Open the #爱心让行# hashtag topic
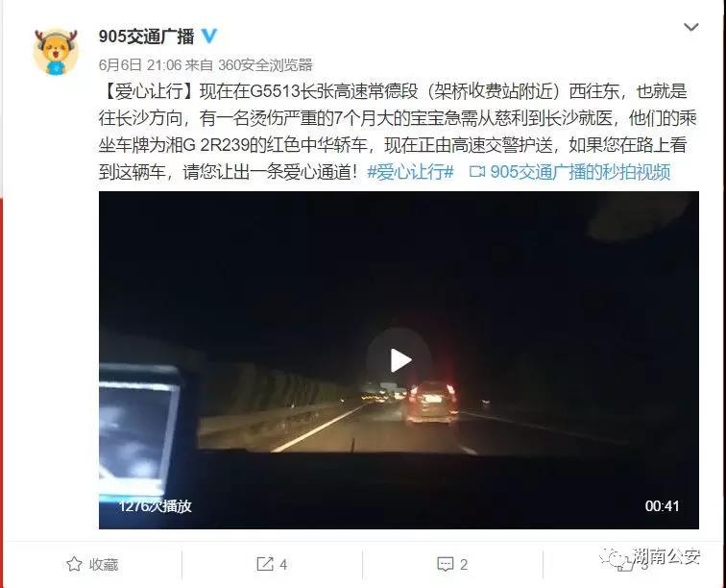726x588 pixels. [x=410, y=172]
